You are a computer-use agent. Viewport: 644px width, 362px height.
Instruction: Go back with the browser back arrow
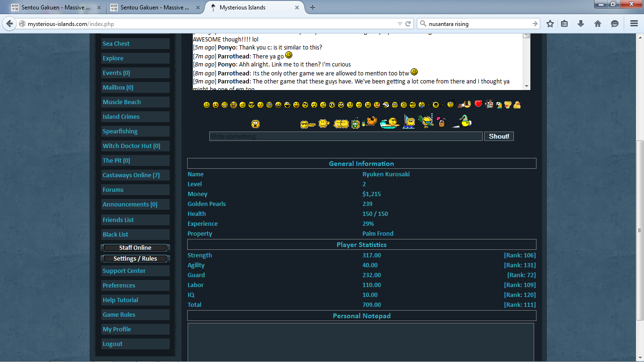click(9, 24)
